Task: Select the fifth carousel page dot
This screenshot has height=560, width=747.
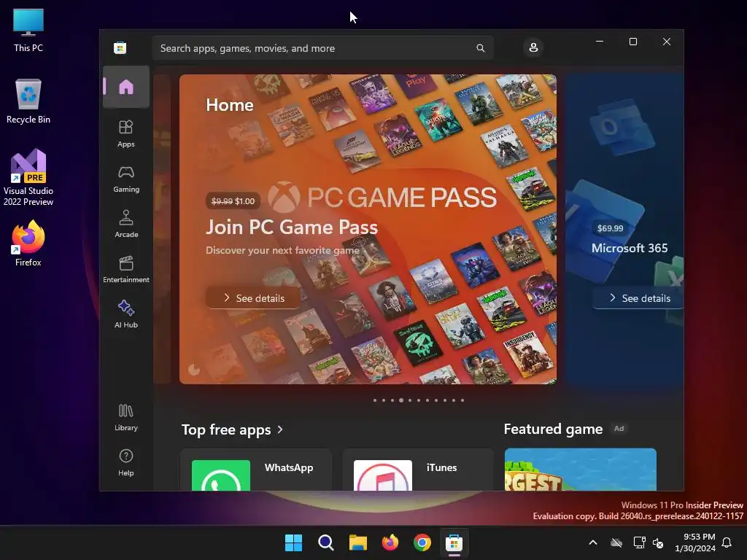Action: click(x=410, y=400)
